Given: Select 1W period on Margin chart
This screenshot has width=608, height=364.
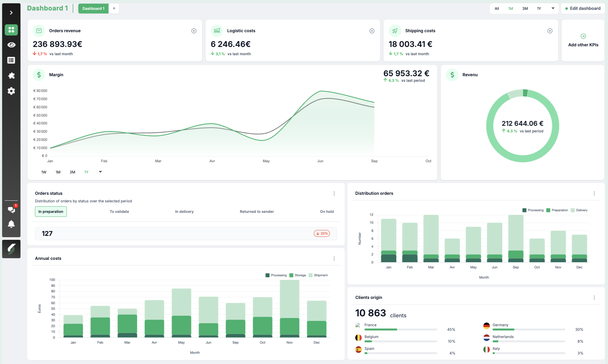Looking at the screenshot, I should coord(44,172).
